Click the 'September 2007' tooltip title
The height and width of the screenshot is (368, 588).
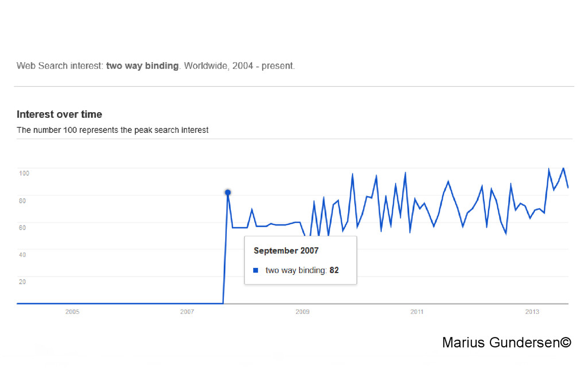[x=286, y=251]
